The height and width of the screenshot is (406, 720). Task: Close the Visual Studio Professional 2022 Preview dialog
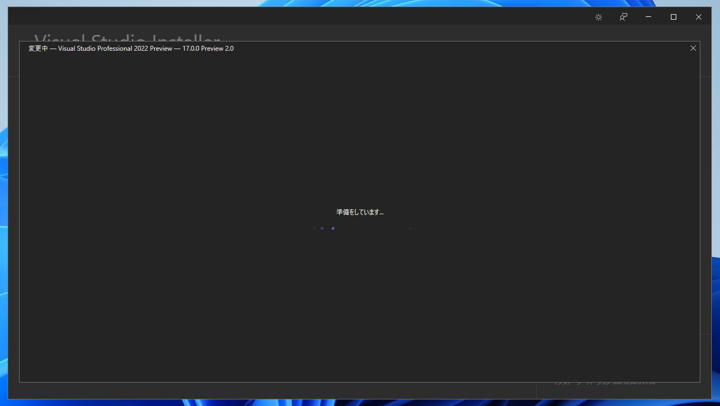(x=693, y=48)
